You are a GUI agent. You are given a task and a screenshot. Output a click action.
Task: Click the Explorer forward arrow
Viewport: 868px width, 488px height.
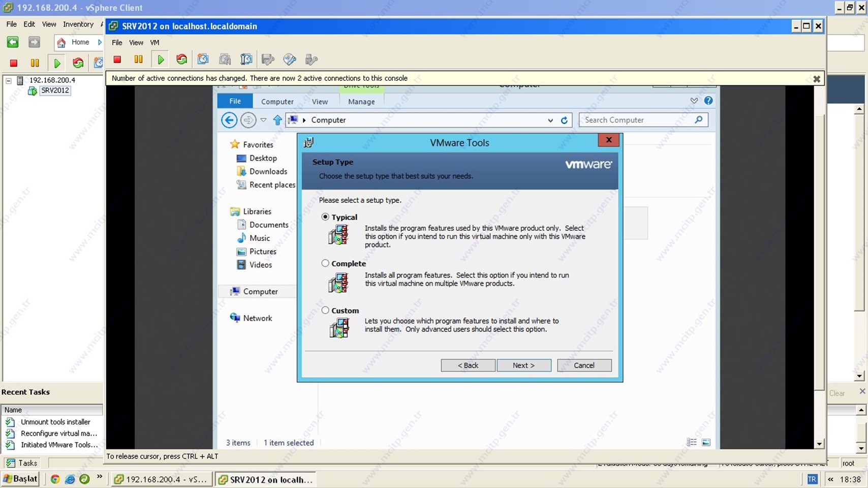pos(248,120)
